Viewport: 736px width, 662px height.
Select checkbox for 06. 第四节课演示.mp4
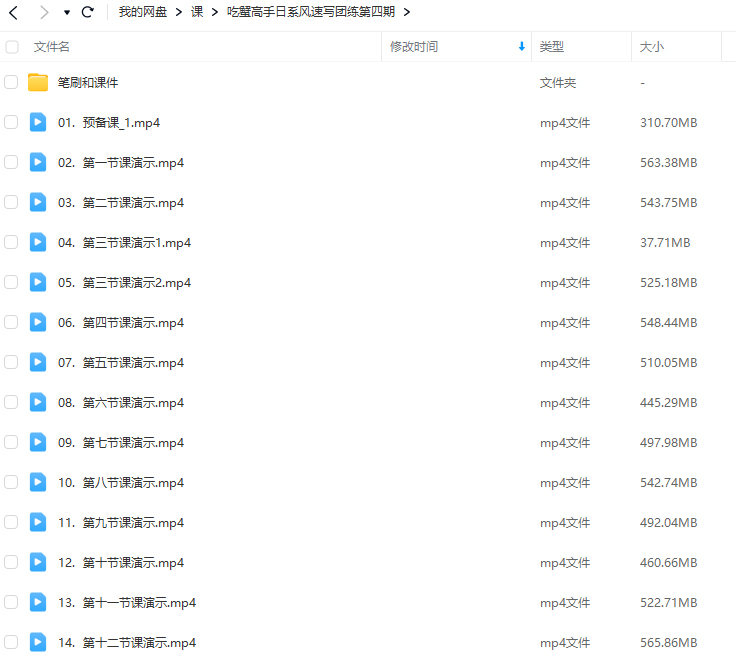click(x=11, y=322)
